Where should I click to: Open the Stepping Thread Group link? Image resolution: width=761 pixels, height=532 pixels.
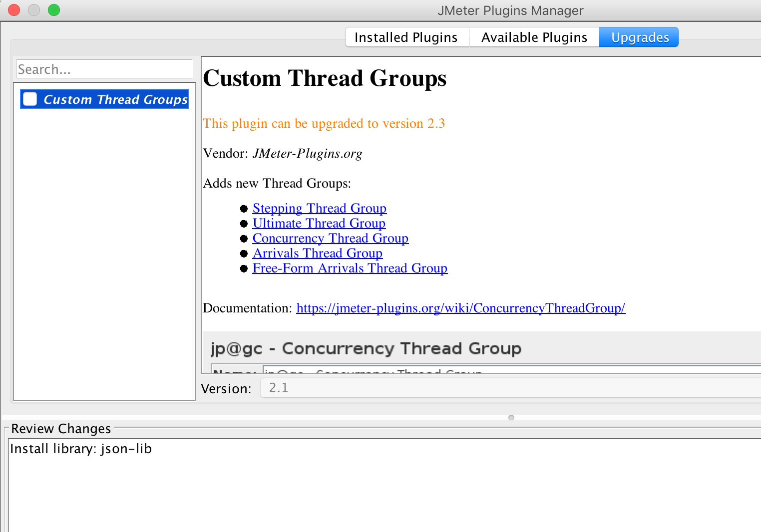tap(320, 208)
